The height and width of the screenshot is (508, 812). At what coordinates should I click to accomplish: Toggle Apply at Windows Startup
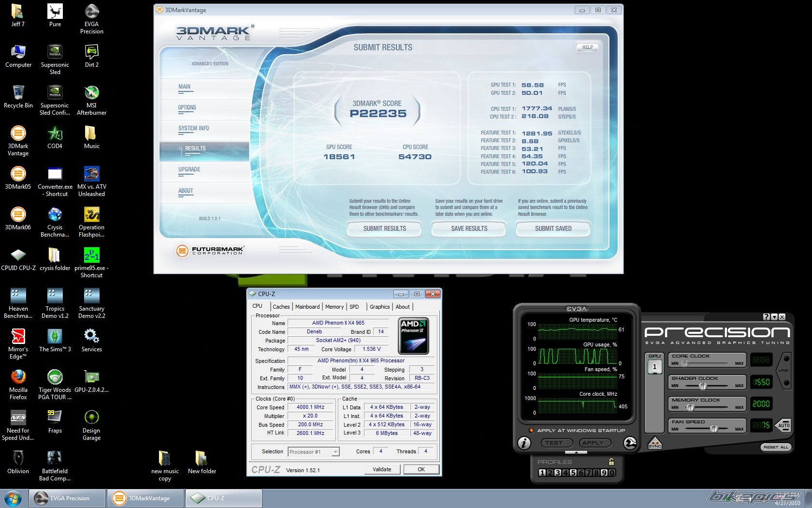coord(531,430)
